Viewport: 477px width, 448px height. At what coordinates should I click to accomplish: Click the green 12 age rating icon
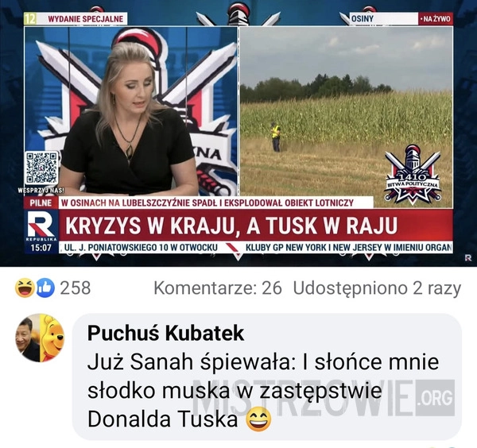coord(30,18)
